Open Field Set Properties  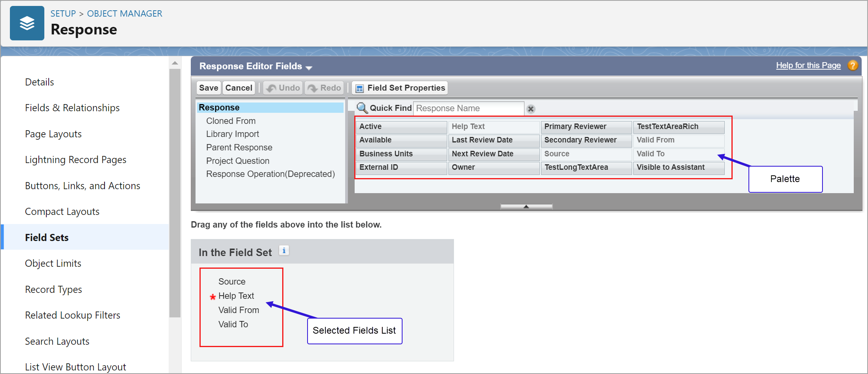[400, 88]
